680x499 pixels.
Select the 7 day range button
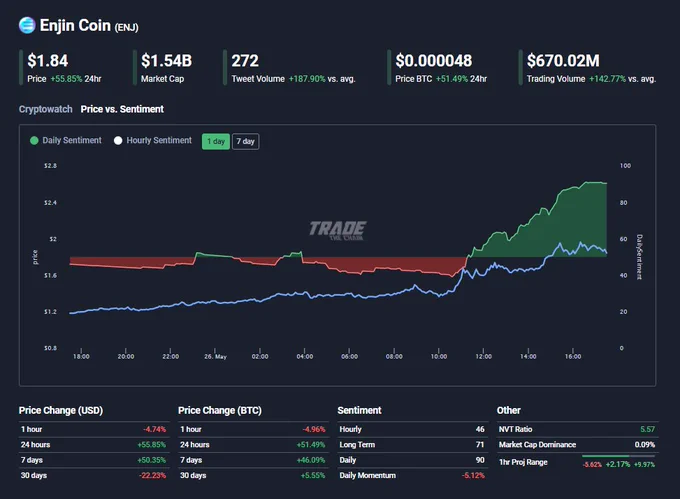[245, 141]
